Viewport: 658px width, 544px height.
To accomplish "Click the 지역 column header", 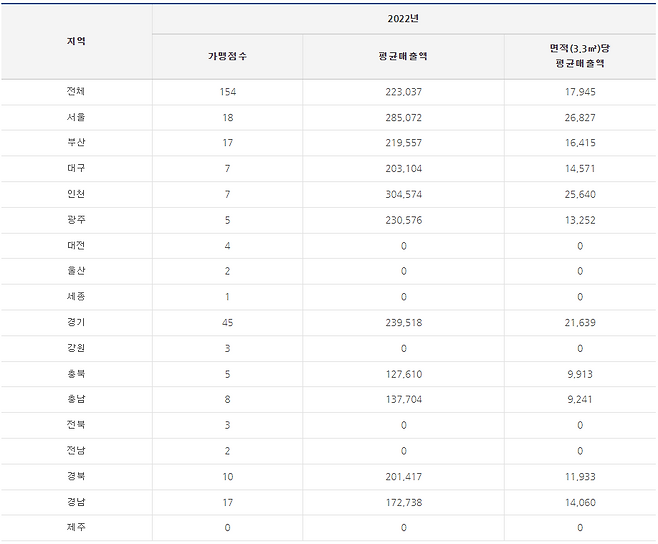I will [x=76, y=41].
